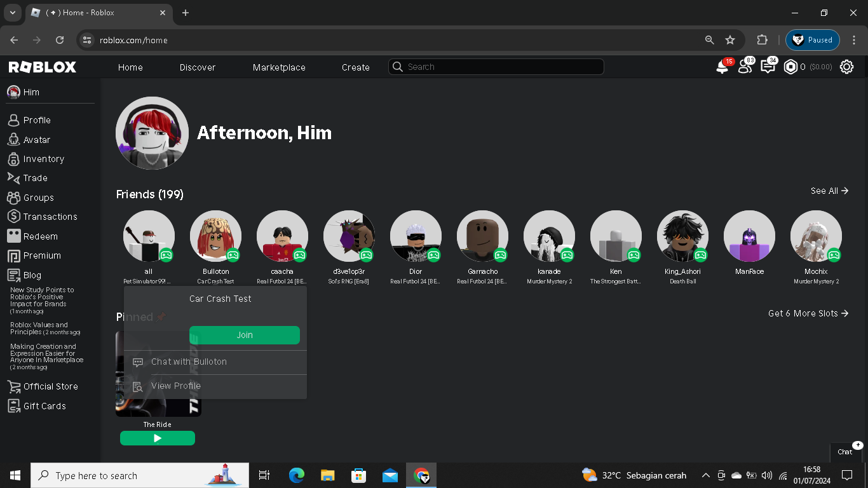Open the New Study Points blog post
This screenshot has height=488, width=868.
point(42,301)
